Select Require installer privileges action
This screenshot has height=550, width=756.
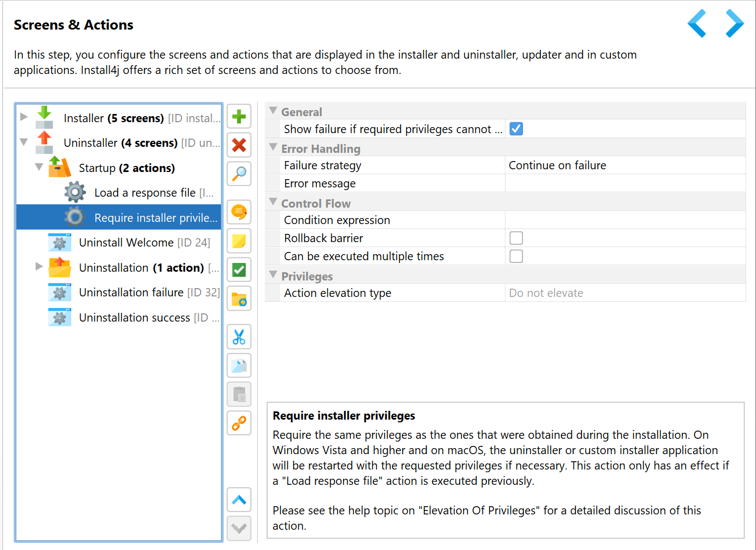coord(119,217)
